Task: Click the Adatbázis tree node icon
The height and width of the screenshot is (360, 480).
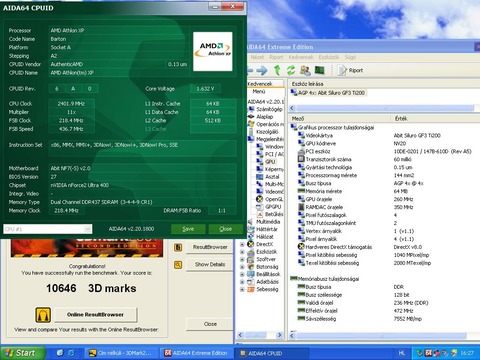Action: [251, 282]
